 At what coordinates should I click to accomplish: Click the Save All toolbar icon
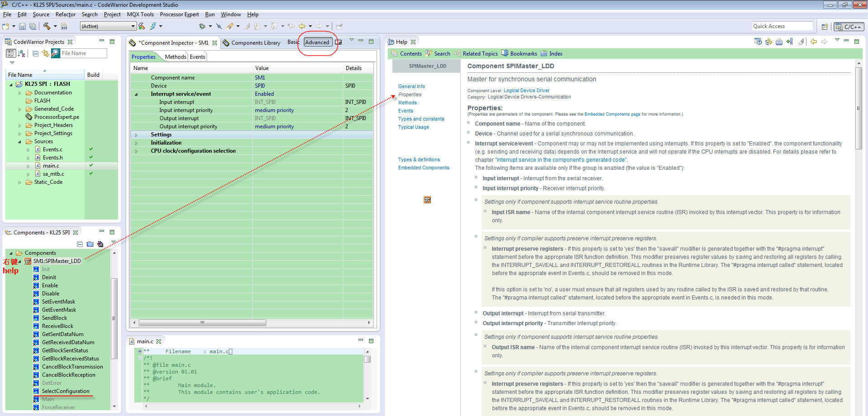33,26
